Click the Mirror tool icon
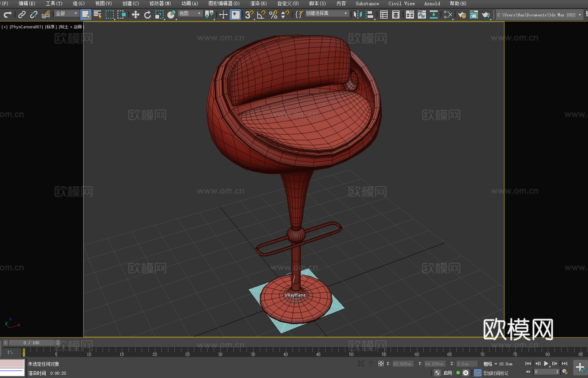The image size is (588, 378). coord(358,15)
